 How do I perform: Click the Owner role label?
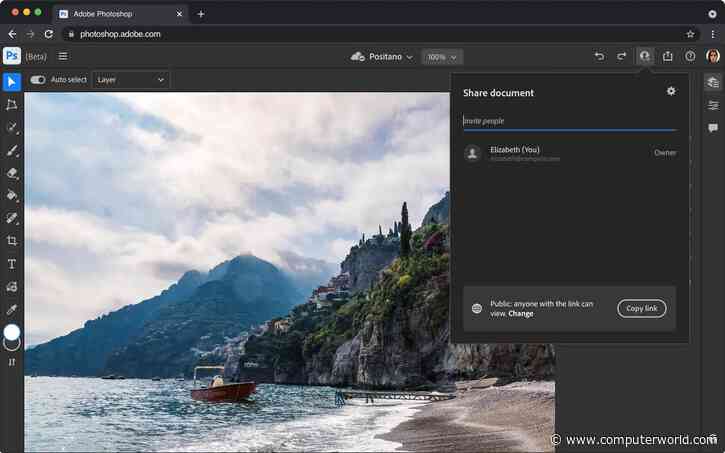pyautogui.click(x=665, y=153)
